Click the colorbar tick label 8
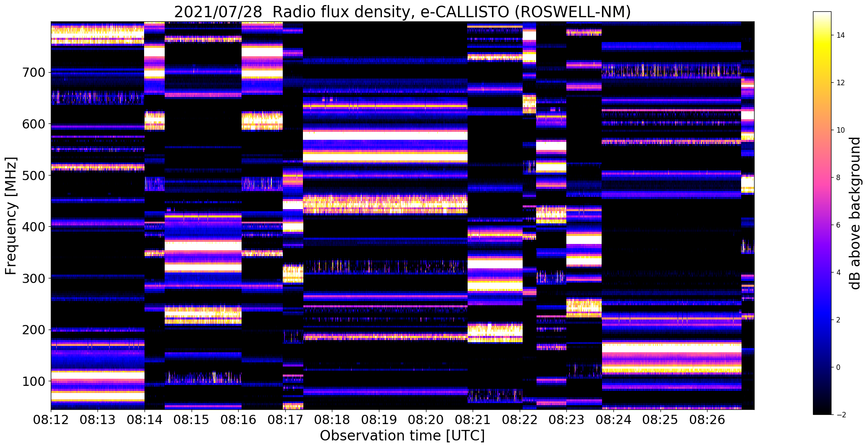868x448 pixels. 839,178
